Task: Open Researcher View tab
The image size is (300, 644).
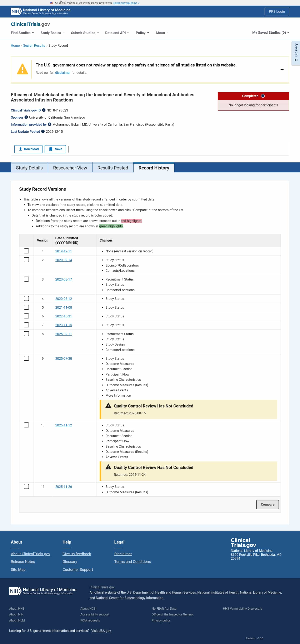Action: tap(70, 168)
